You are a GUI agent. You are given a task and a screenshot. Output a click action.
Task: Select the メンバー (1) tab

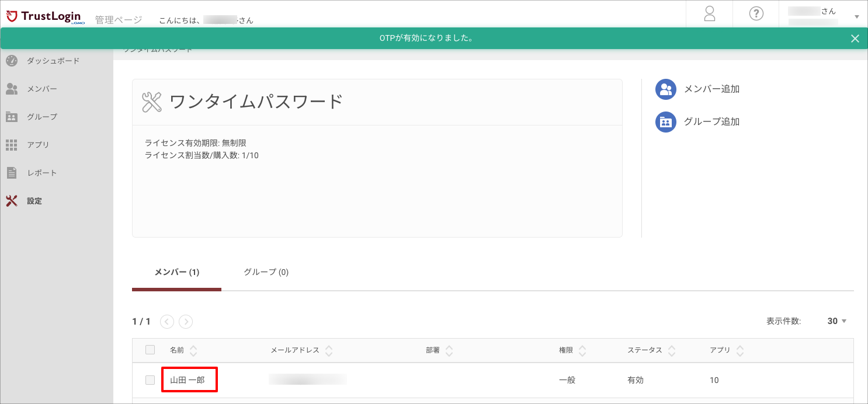[x=176, y=271]
